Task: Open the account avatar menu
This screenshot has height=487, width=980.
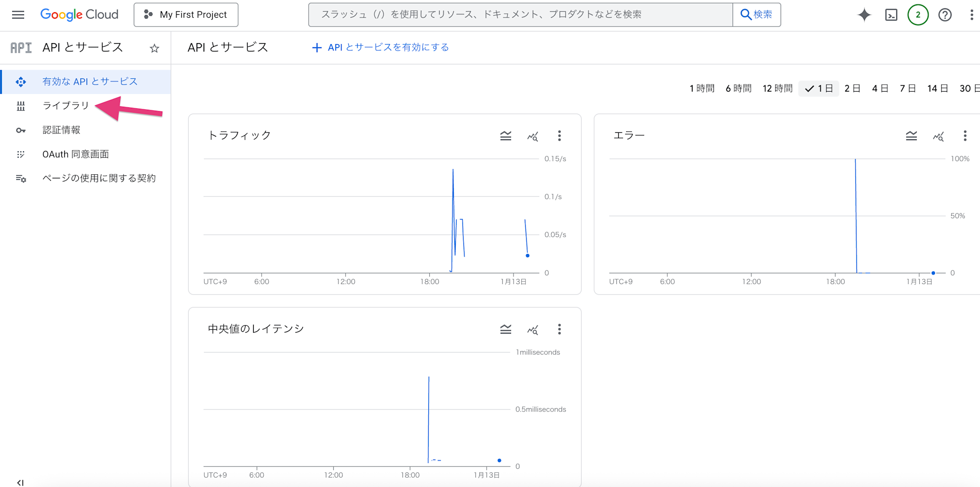Action: pyautogui.click(x=917, y=15)
